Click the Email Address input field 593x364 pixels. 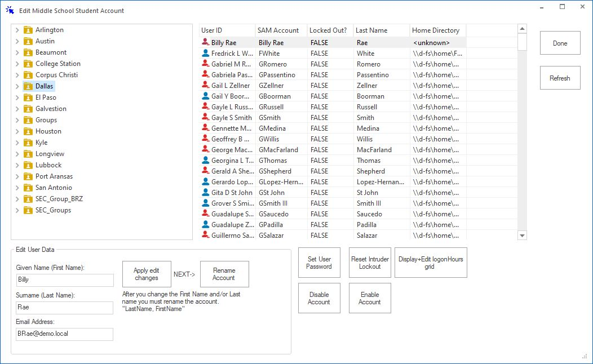point(65,334)
